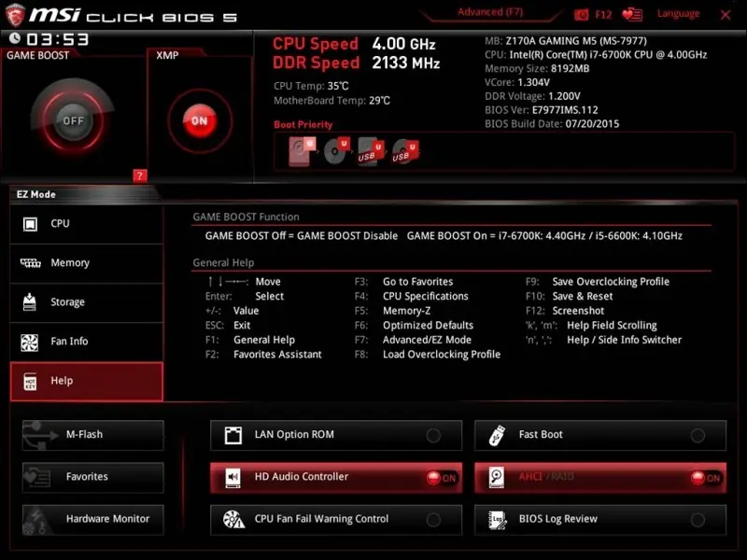Open the Fan Info tab

coord(87,342)
